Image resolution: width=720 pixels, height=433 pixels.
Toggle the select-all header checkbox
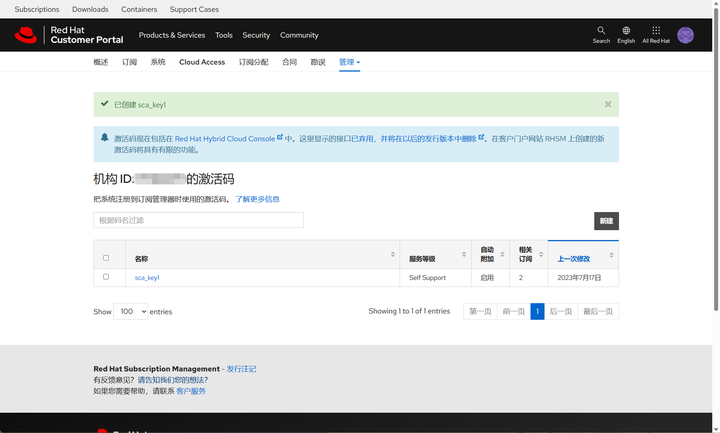[x=106, y=258]
